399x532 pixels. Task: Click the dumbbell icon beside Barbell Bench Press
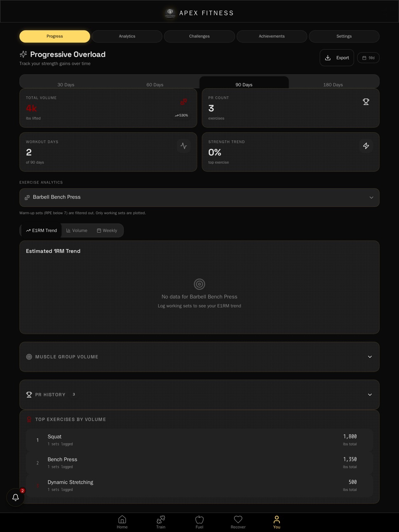tap(27, 198)
